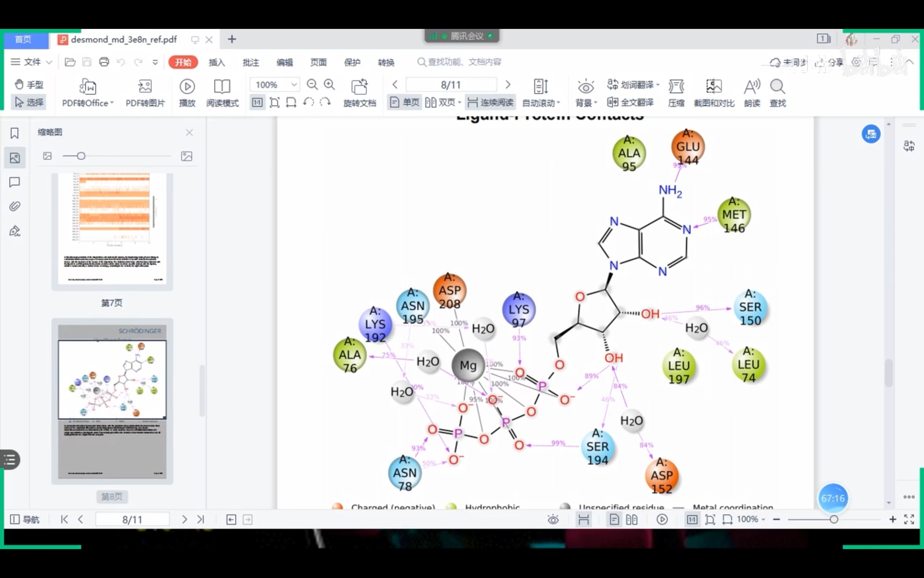Click the 旋转文档 rotate document icon
This screenshot has width=924, height=578.
(359, 93)
